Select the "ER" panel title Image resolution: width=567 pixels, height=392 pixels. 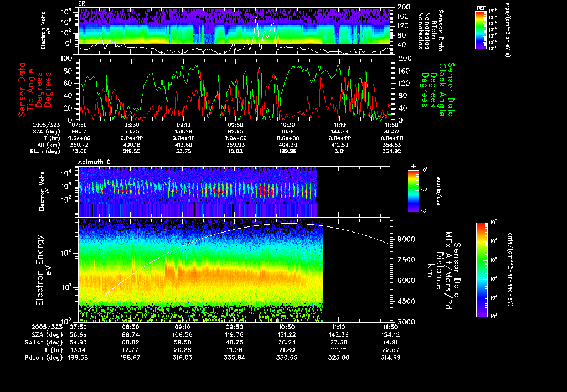pyautogui.click(x=82, y=3)
